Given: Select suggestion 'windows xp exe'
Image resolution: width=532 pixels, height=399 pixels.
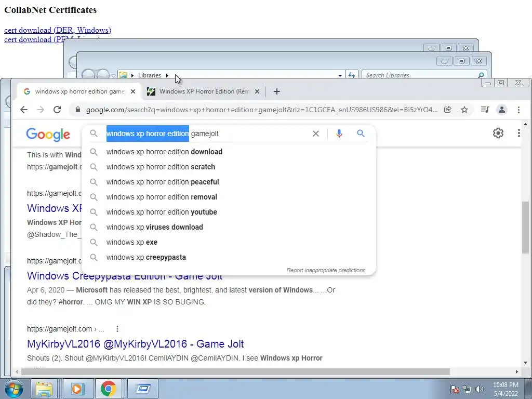Looking at the screenshot, I should click(229, 242).
